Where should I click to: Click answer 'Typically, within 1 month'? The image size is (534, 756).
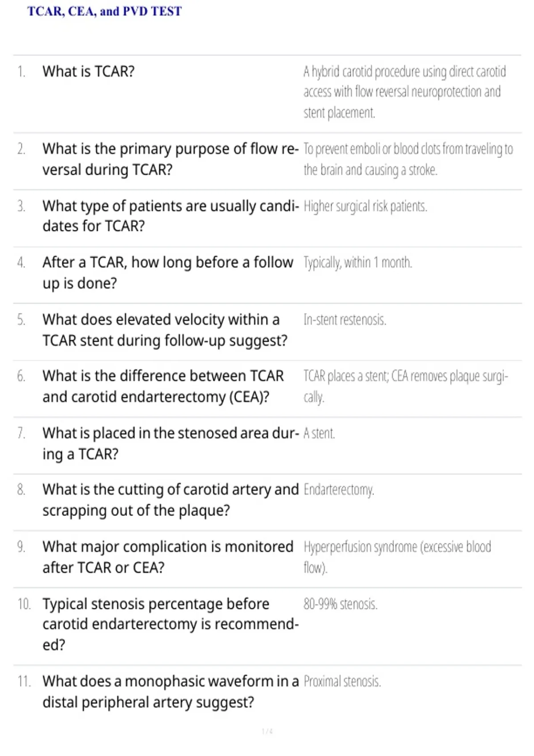358,262
